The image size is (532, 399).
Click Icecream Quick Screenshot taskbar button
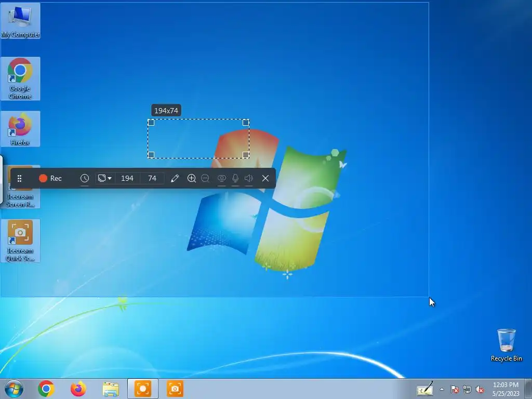(x=175, y=389)
